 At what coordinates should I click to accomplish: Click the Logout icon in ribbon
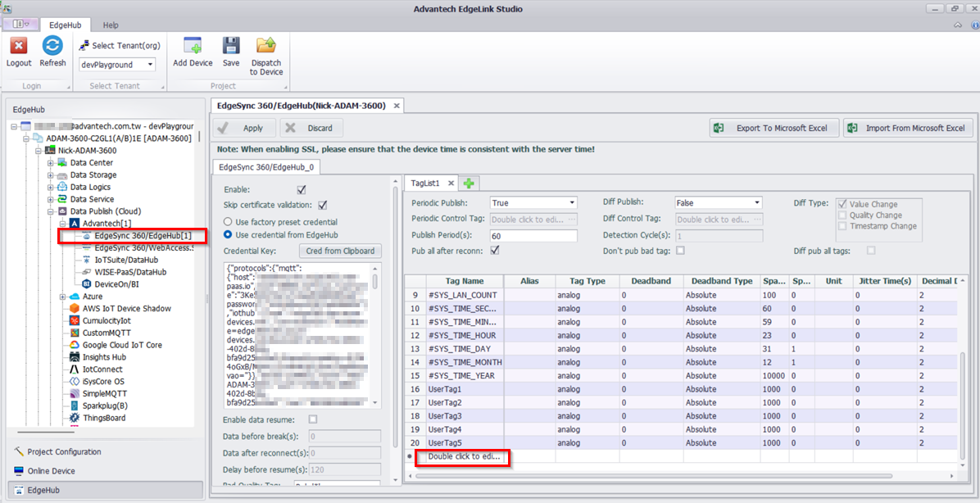[x=19, y=47]
